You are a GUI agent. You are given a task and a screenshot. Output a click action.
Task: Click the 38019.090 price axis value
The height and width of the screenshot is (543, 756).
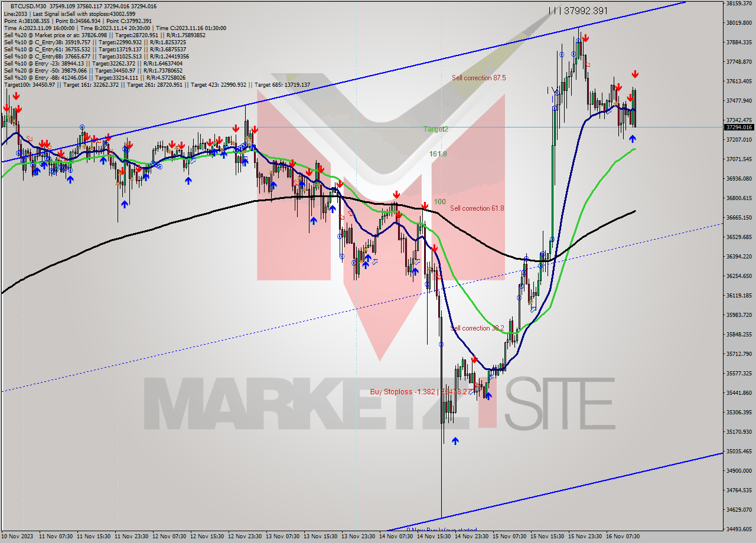(739, 23)
